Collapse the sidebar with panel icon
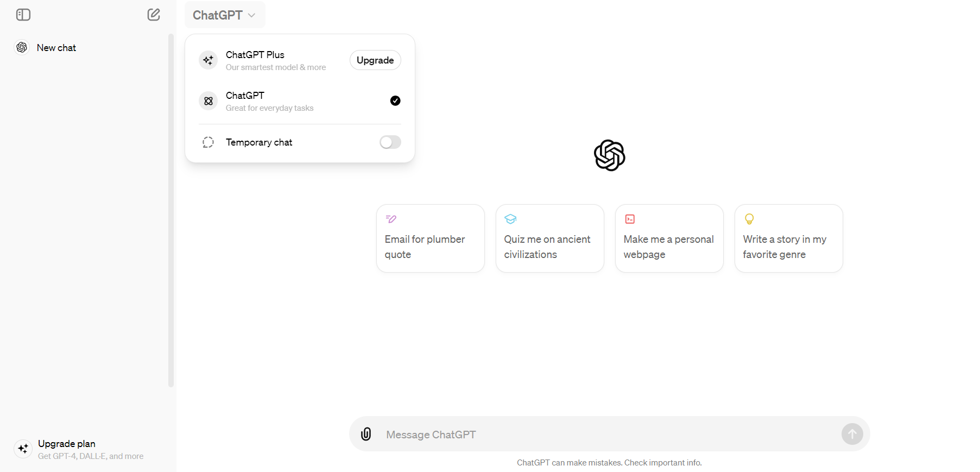Screen dimensions: 980x472 click(x=23, y=15)
